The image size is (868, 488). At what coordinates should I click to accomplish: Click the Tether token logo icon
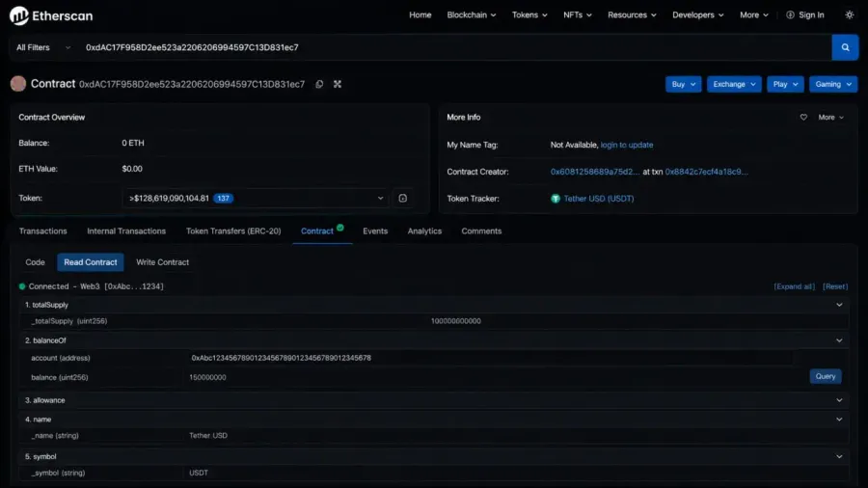tap(556, 199)
